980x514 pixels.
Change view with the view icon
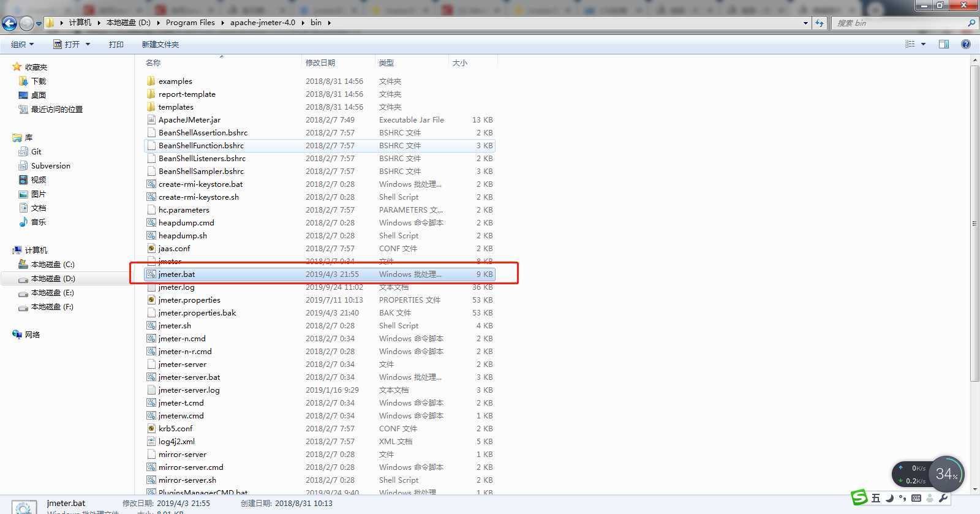point(910,44)
